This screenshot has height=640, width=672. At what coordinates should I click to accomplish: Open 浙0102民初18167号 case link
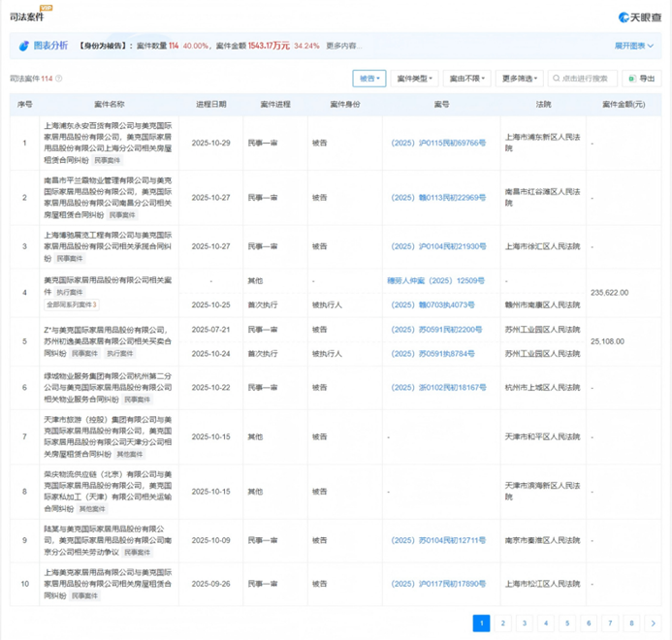click(440, 387)
